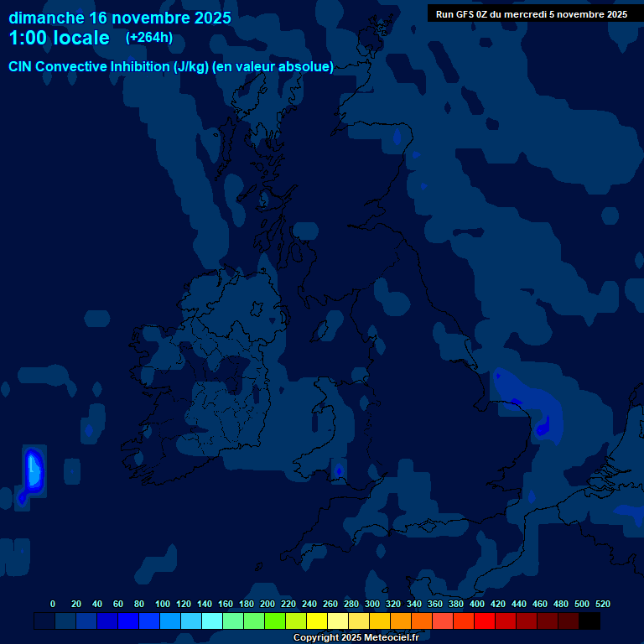This screenshot has height=644, width=644.
Task: Click the black 520 J/kg legend swatch
Action: (589, 621)
